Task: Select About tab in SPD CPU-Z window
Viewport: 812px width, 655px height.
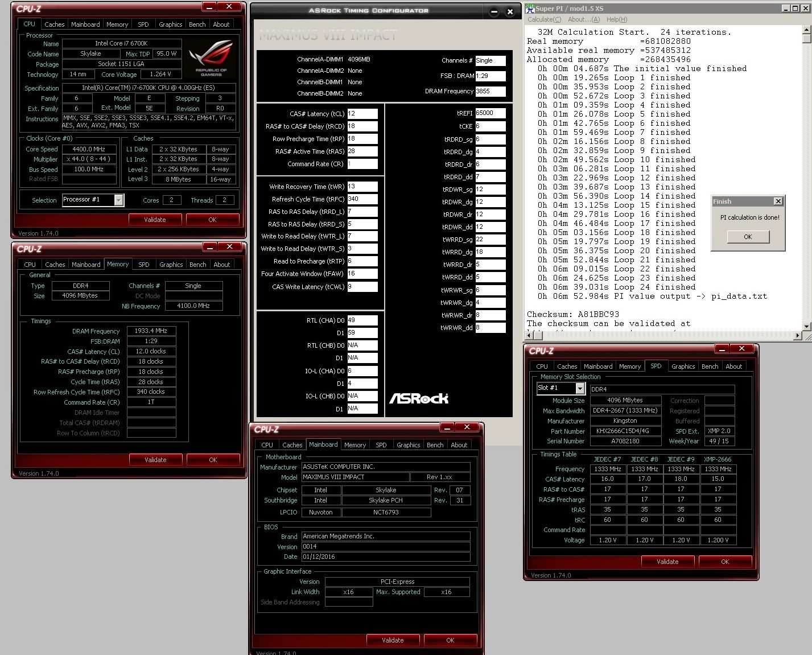Action: point(734,366)
